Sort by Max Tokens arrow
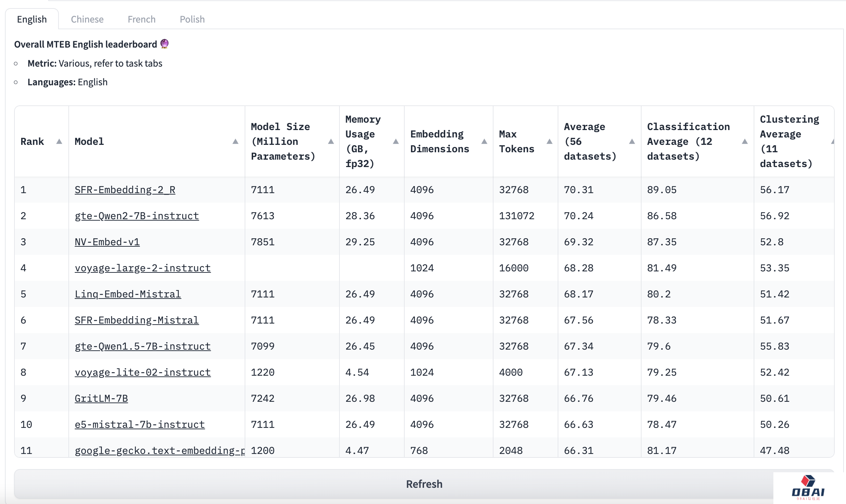The height and width of the screenshot is (504, 846). (x=549, y=141)
